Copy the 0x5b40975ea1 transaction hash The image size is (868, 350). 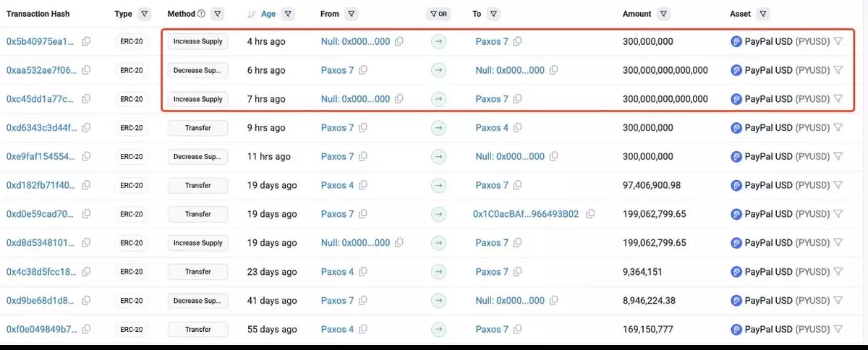tap(86, 42)
